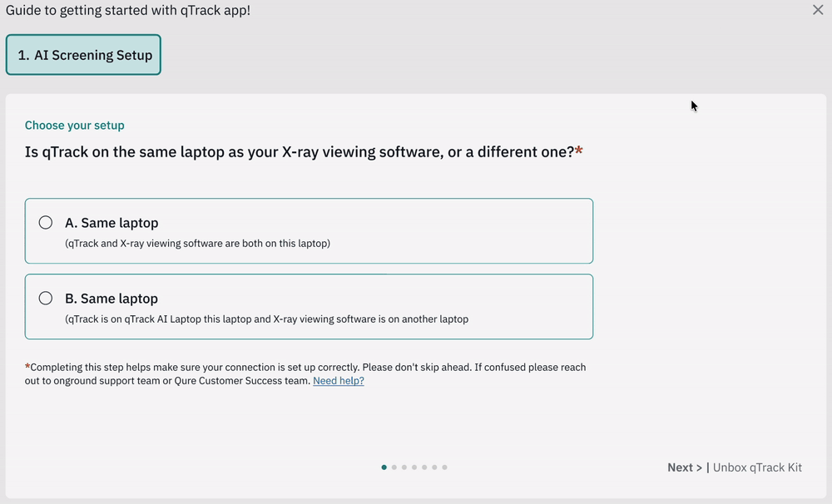Image resolution: width=832 pixels, height=504 pixels.
Task: Jump to the last pagination dot
Action: click(444, 467)
